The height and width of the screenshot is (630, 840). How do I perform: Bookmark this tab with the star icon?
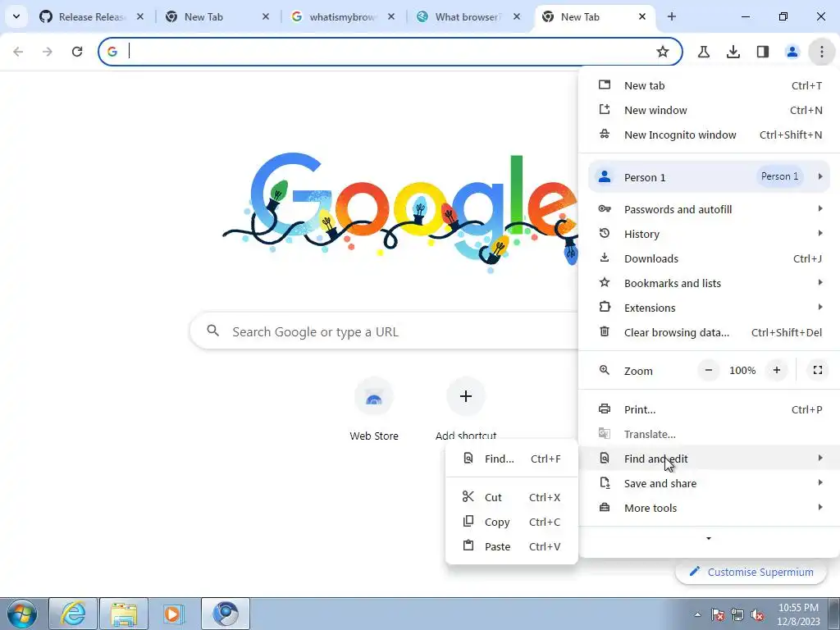pos(663,52)
